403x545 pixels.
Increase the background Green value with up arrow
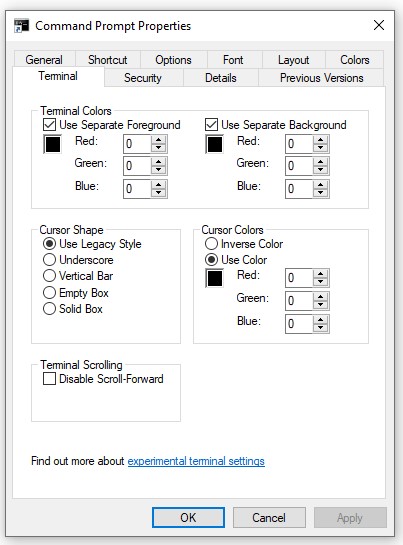click(x=321, y=162)
